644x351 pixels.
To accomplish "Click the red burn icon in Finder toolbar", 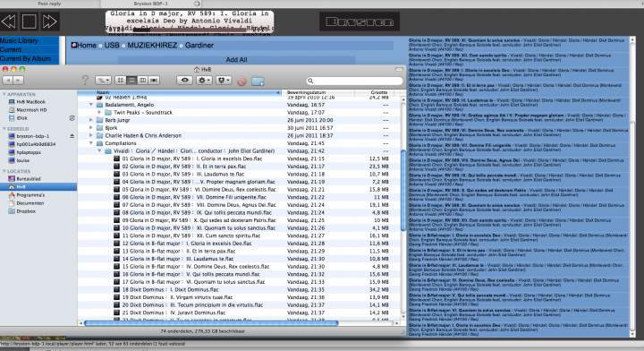I will (x=241, y=81).
